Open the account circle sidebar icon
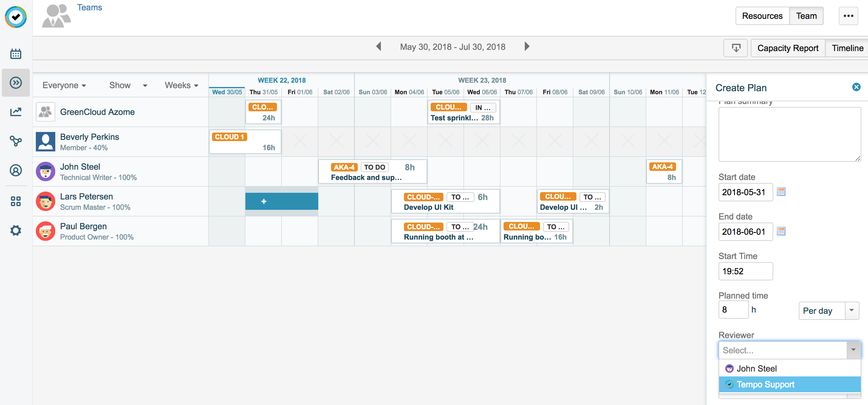Image resolution: width=868 pixels, height=405 pixels. click(15, 170)
